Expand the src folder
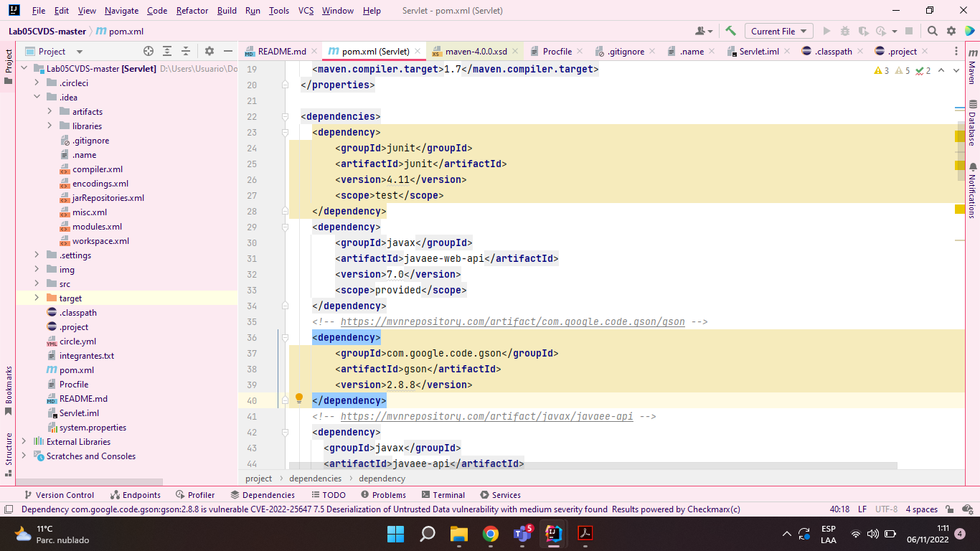This screenshot has height=551, width=980. [x=37, y=283]
